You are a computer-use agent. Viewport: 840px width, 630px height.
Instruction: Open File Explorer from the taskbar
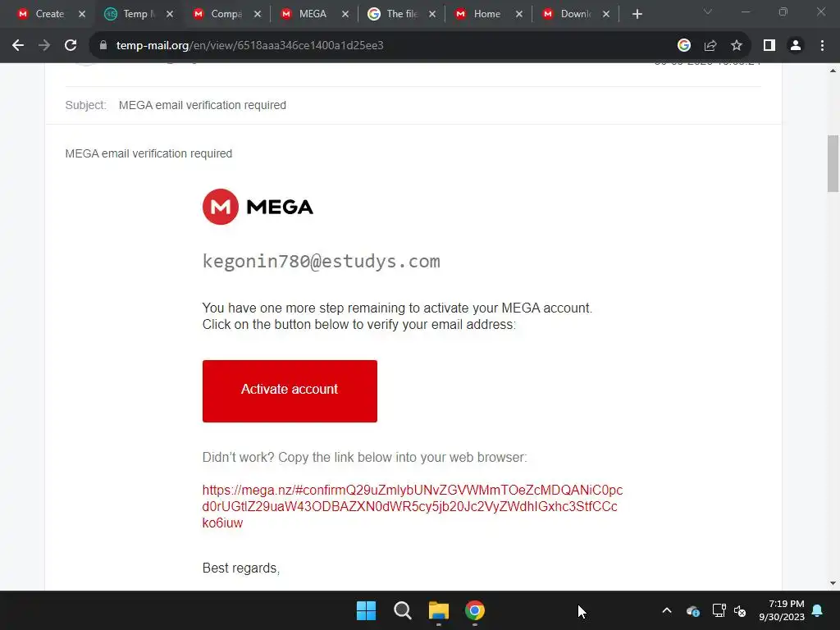pos(438,610)
